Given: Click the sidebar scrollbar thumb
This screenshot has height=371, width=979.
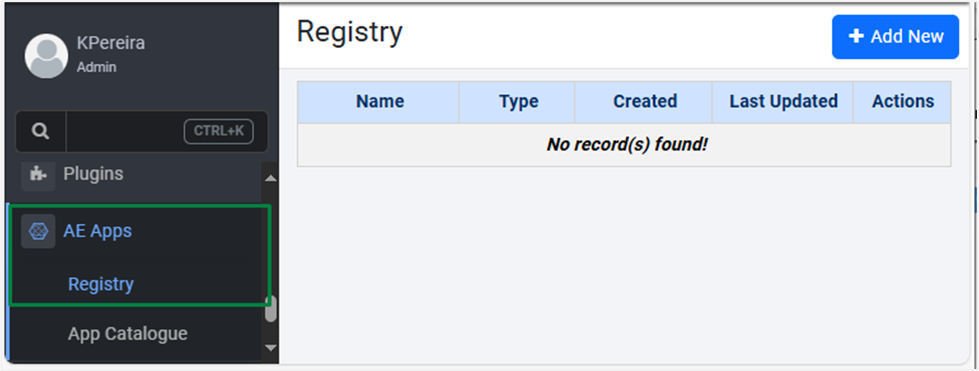Looking at the screenshot, I should point(270,309).
